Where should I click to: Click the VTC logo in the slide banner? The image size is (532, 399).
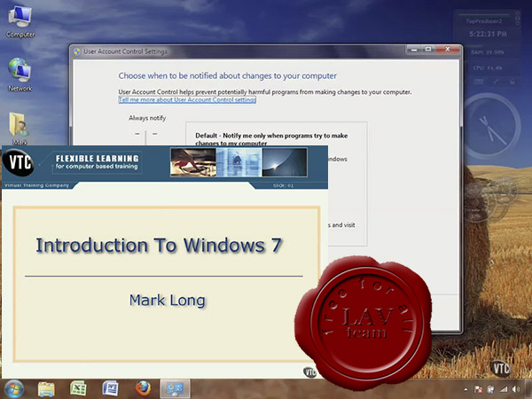pyautogui.click(x=19, y=162)
